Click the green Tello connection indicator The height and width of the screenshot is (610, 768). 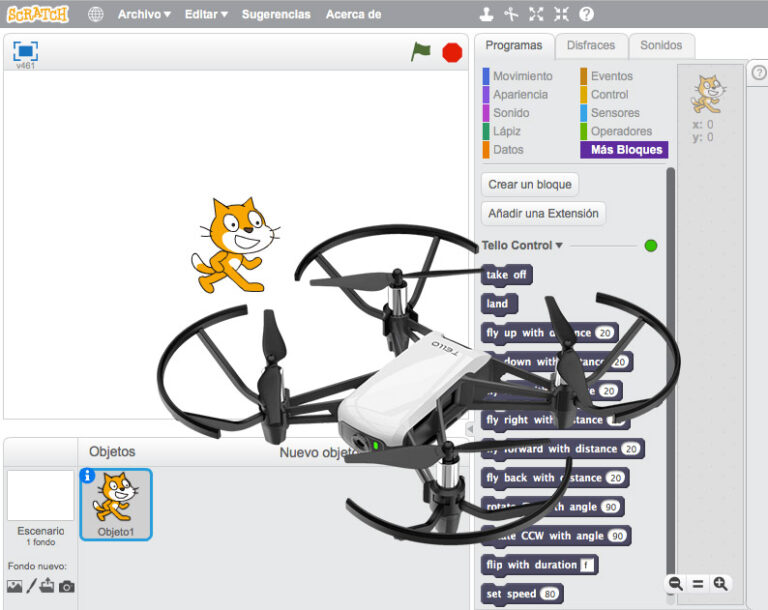pyautogui.click(x=651, y=245)
